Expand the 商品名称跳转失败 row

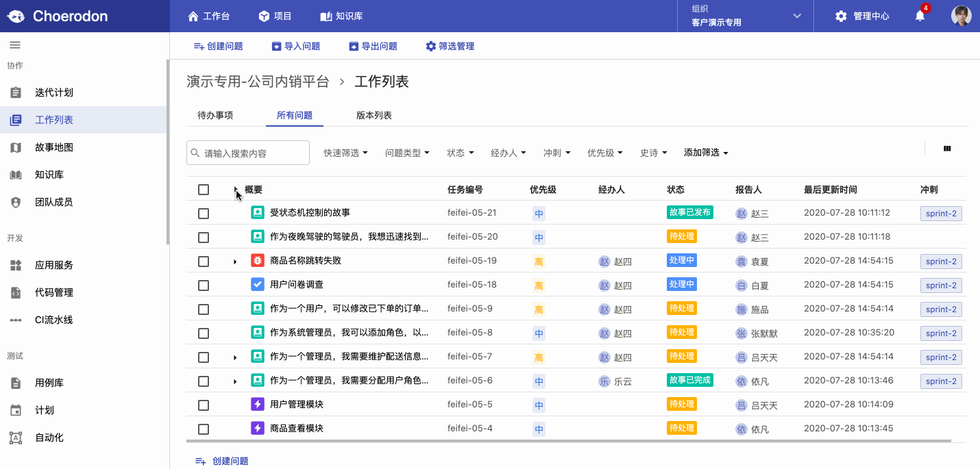(x=235, y=260)
